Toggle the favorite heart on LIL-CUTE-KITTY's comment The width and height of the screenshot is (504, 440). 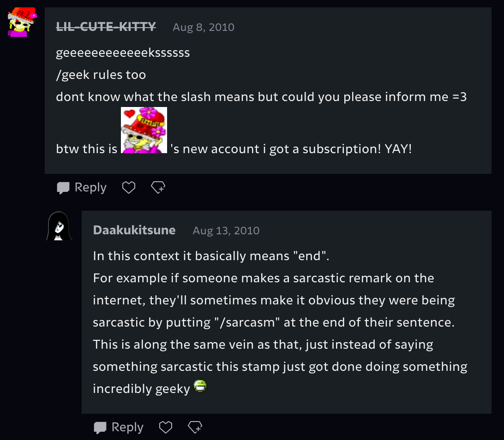coord(128,187)
